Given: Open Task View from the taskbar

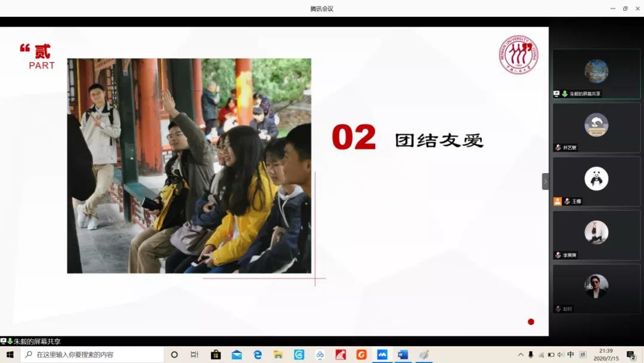Looking at the screenshot, I should [x=194, y=355].
